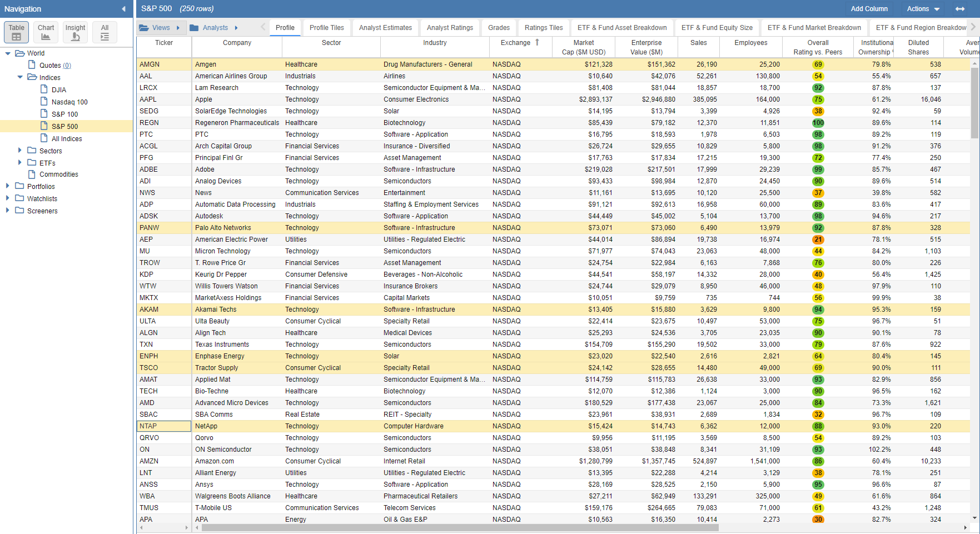This screenshot has height=534, width=980.
Task: Open the Actions dropdown
Action: pyautogui.click(x=923, y=9)
